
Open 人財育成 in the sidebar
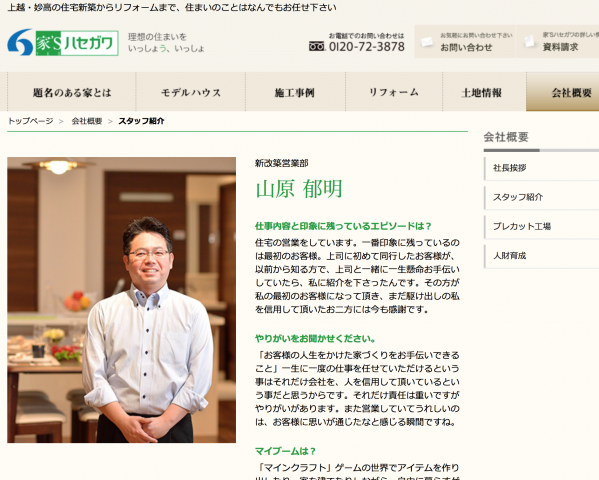(541, 256)
